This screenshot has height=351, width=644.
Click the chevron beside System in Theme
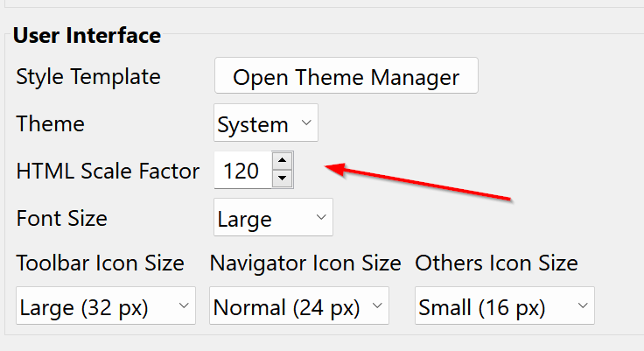point(306,123)
